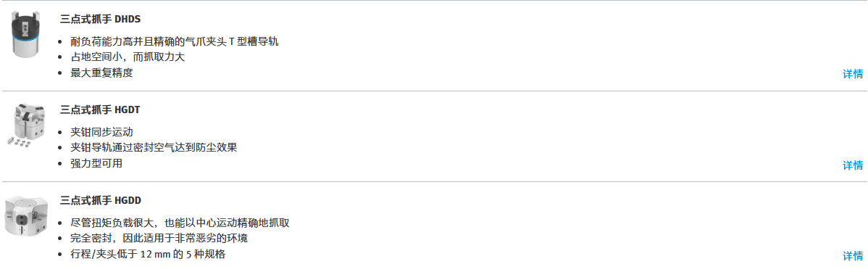The image size is (868, 272).
Task: Click the 以中心运动精确地抓取 feature line
Action: pyautogui.click(x=180, y=223)
